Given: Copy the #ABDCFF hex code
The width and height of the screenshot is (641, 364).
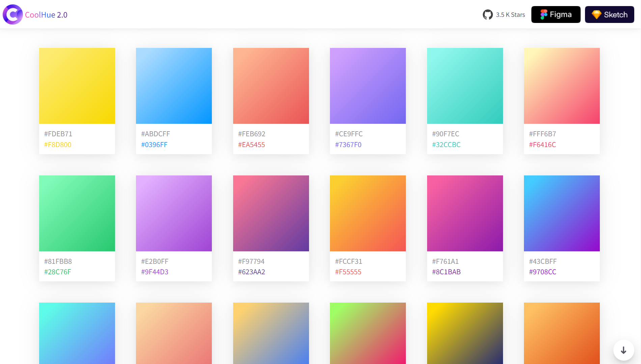Looking at the screenshot, I should coord(156,134).
